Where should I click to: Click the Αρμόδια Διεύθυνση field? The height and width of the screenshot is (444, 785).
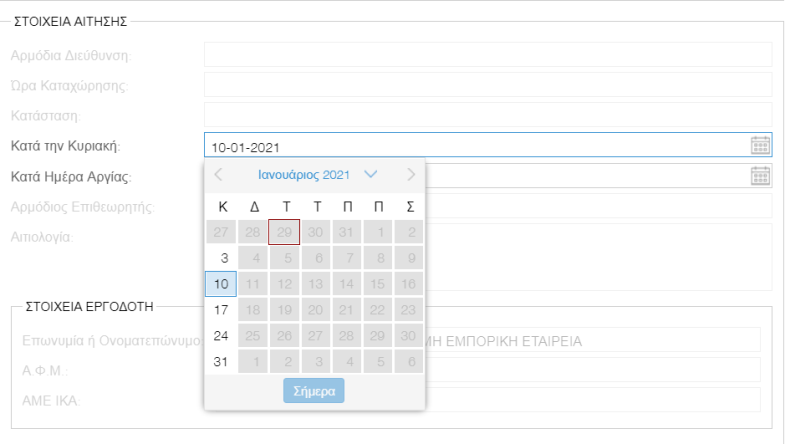pyautogui.click(x=488, y=55)
